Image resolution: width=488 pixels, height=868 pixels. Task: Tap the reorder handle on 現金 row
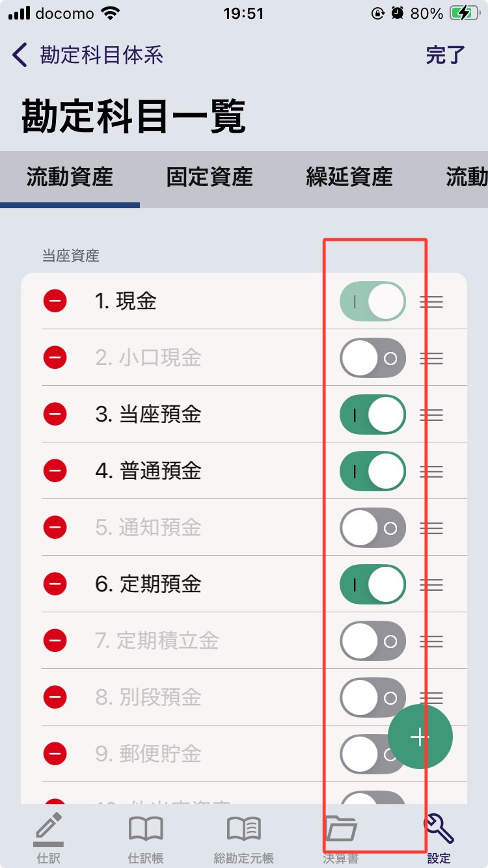coord(431,302)
